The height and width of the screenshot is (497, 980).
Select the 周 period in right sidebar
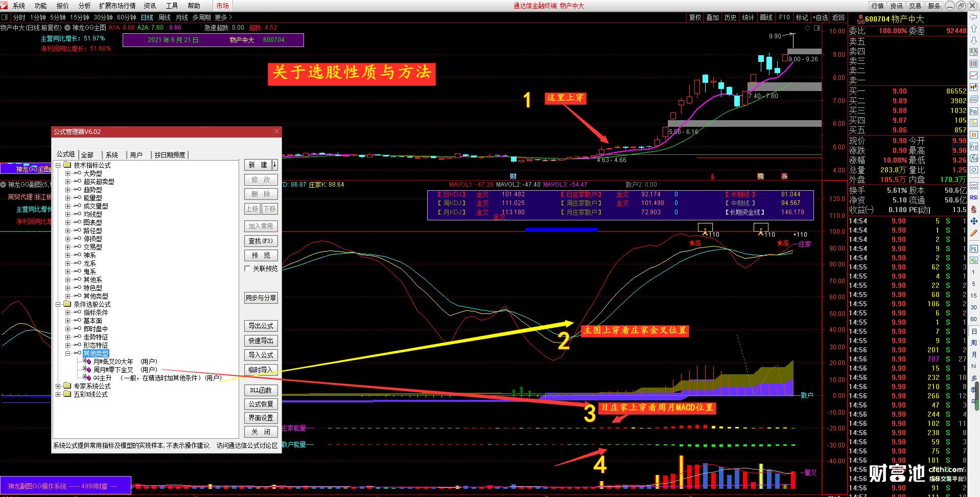coord(973,343)
